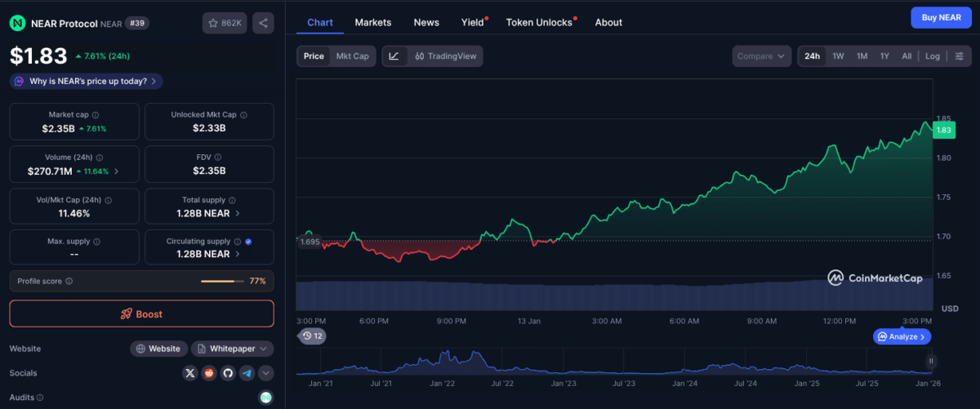Screen dimensions: 980x409
Task: Open NEAR's X (Twitter) social profile
Action: tap(190, 373)
